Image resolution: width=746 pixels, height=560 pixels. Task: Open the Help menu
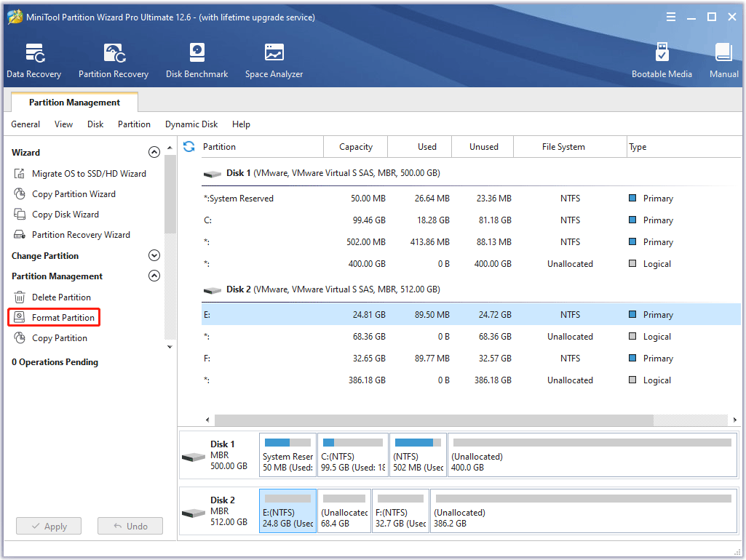pyautogui.click(x=241, y=124)
